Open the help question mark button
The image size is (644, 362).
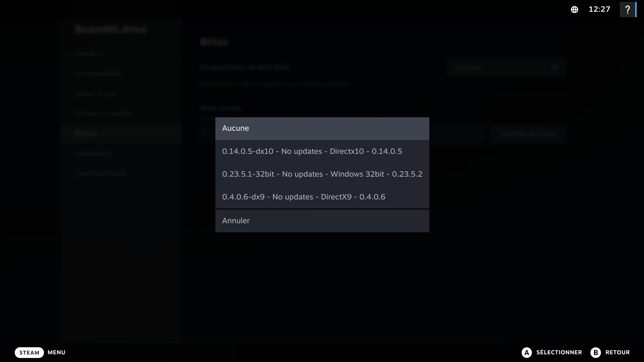coord(627,9)
